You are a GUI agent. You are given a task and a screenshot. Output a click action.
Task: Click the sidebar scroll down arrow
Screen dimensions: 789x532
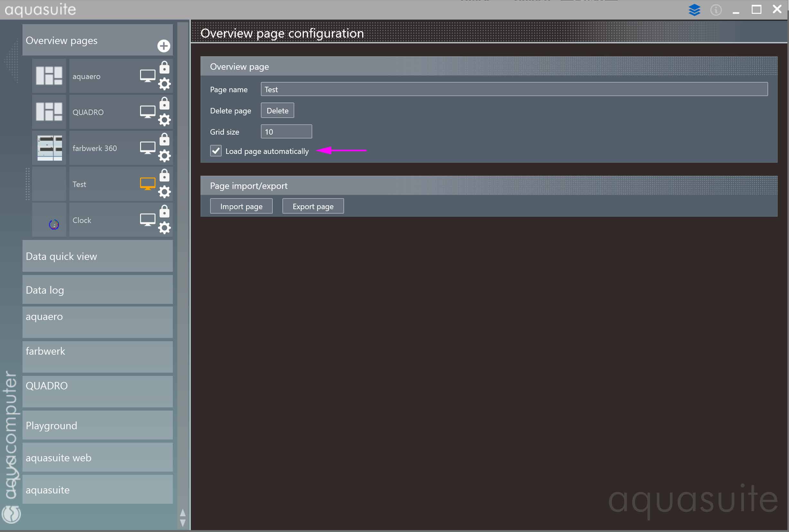click(182, 523)
